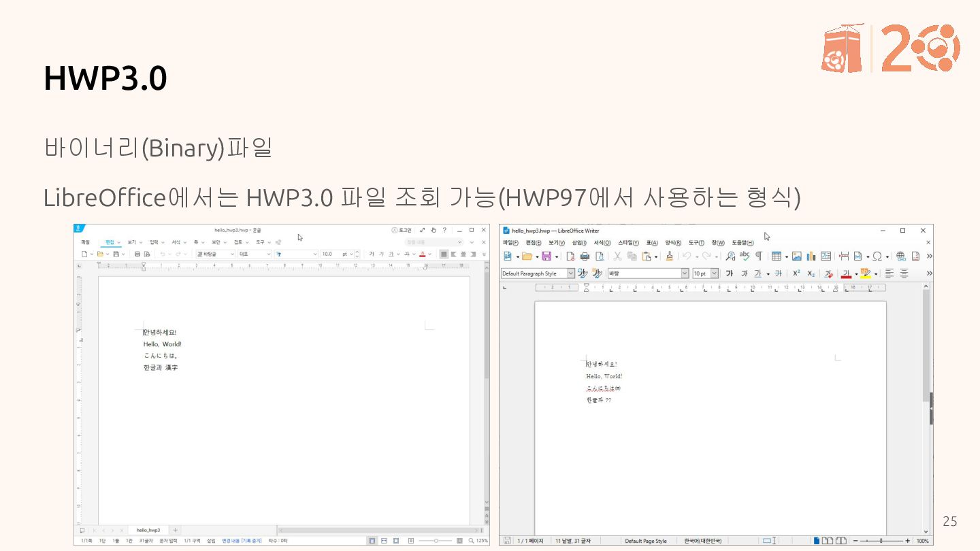Toggle Italic 가 in LibreOffice Writer
Image resolution: width=980 pixels, height=551 pixels.
[744, 273]
